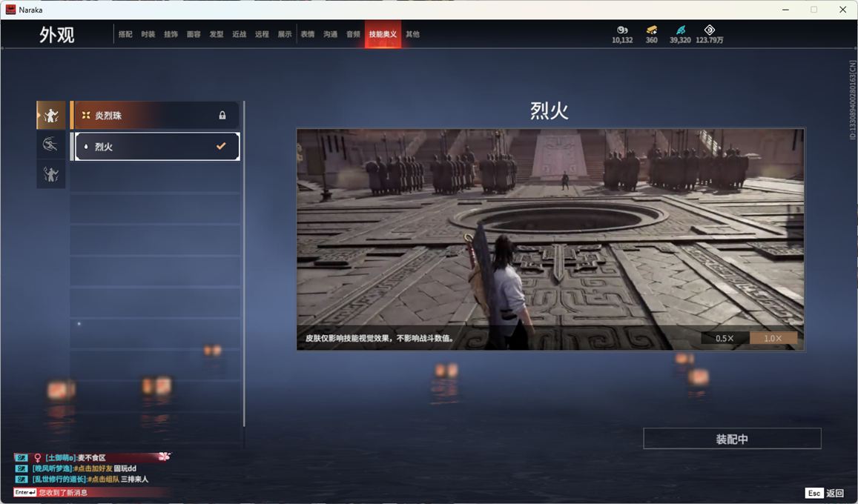Open the 其他 tab
858x504 pixels.
[x=412, y=34]
